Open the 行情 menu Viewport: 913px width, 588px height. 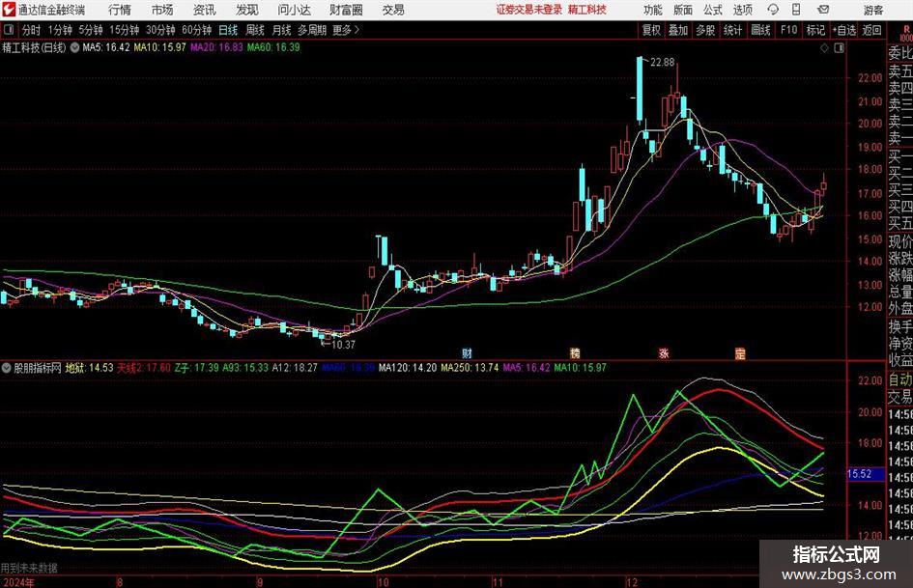(120, 10)
